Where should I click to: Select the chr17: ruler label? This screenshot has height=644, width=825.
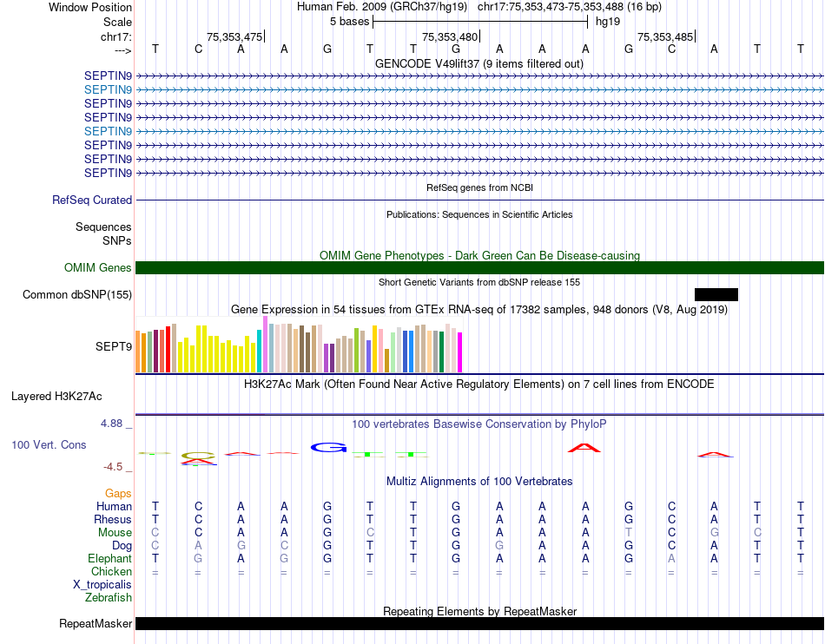115,36
